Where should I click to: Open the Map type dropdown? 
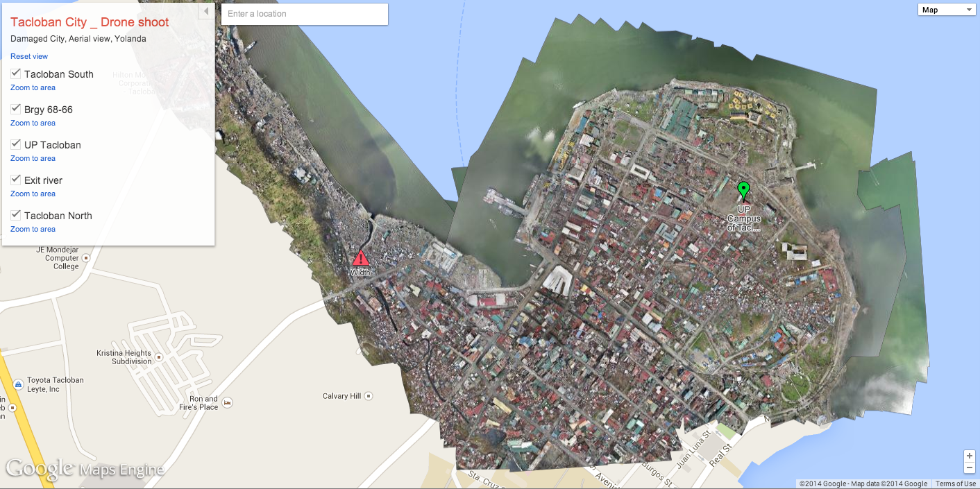[x=947, y=10]
